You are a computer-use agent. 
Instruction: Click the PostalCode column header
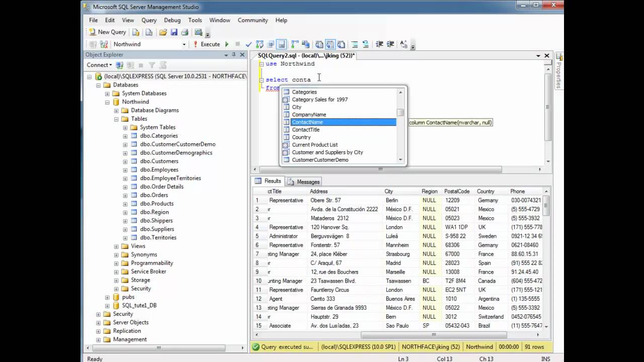[x=457, y=191]
